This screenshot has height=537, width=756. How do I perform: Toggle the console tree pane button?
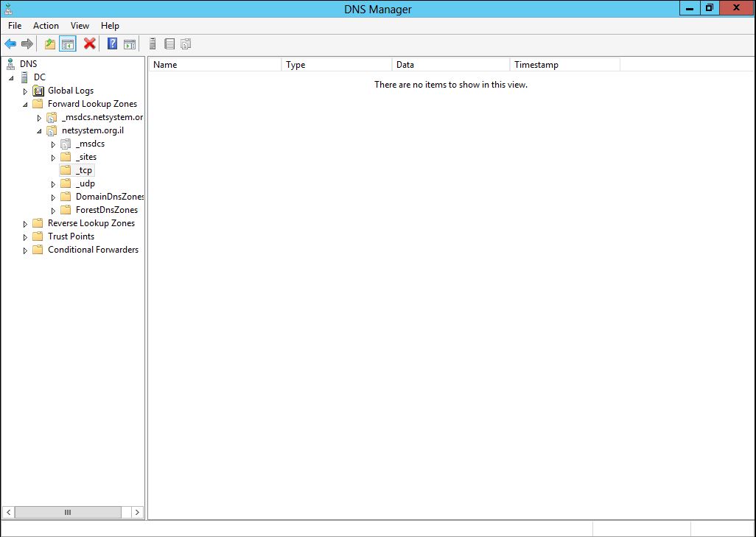pos(68,44)
